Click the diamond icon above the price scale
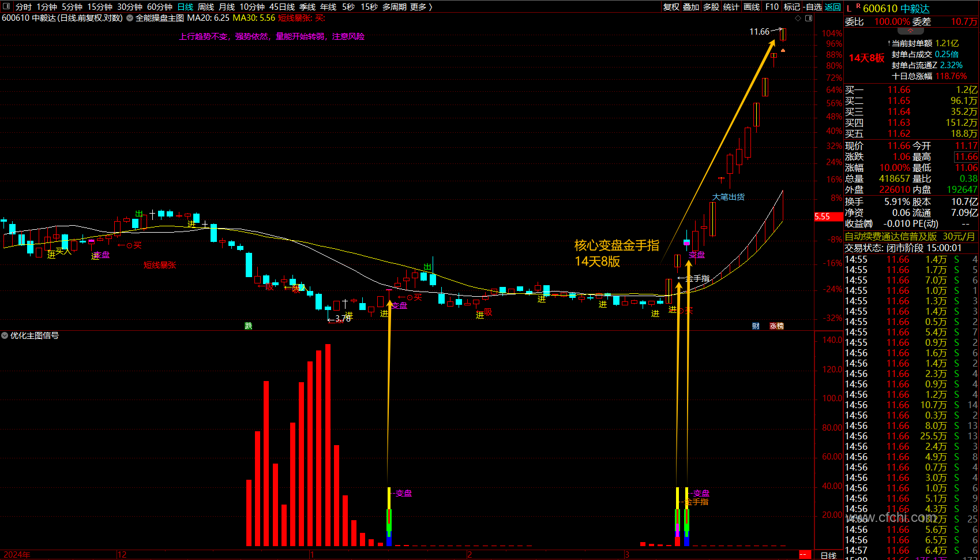This screenshot has width=980, height=560. (798, 18)
